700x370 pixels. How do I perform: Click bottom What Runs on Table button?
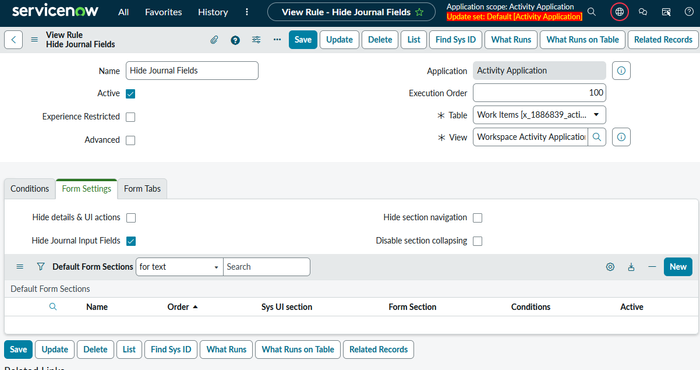pos(298,349)
